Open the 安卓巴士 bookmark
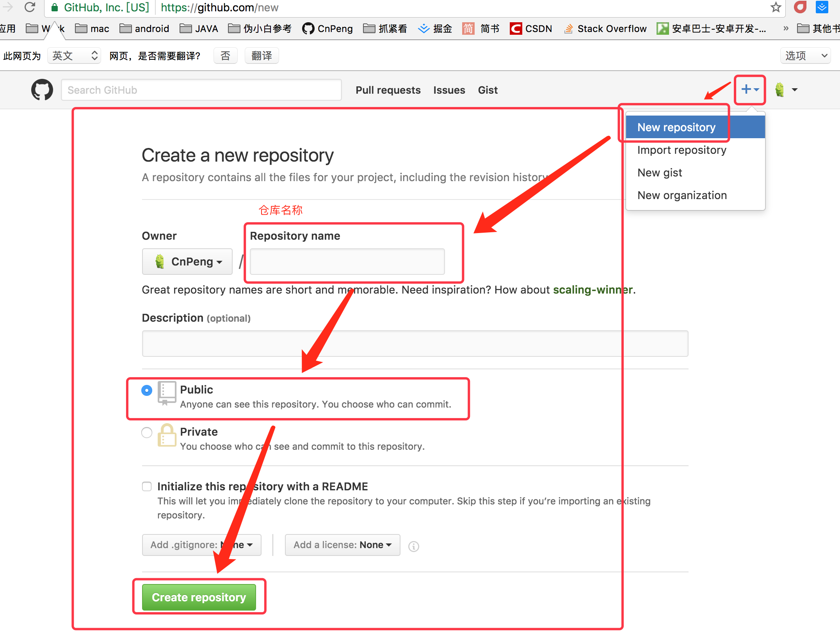This screenshot has height=634, width=840. pos(712,28)
